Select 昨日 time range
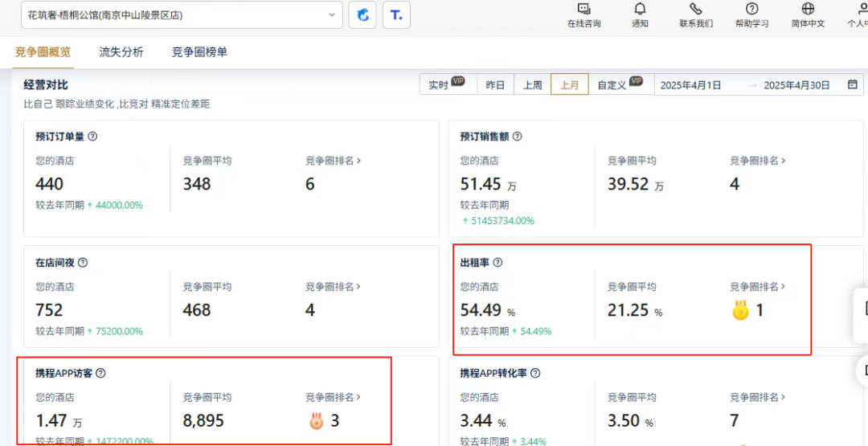868x446 pixels. pyautogui.click(x=495, y=85)
